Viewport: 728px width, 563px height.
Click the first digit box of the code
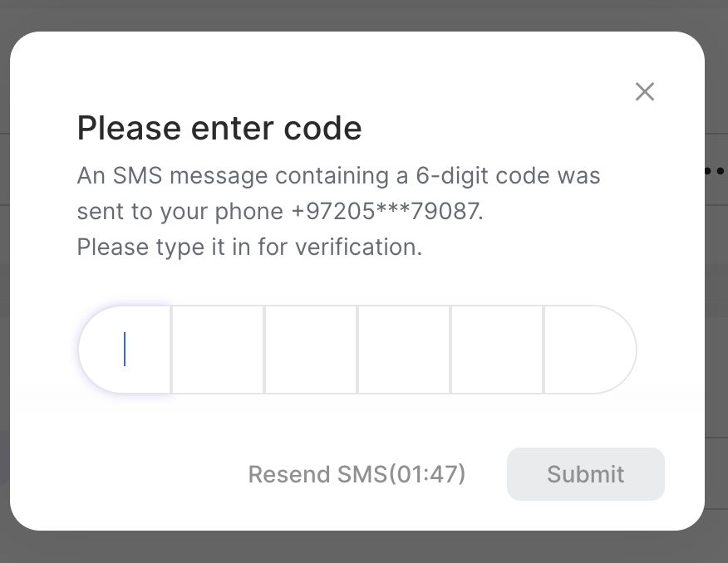(x=125, y=350)
